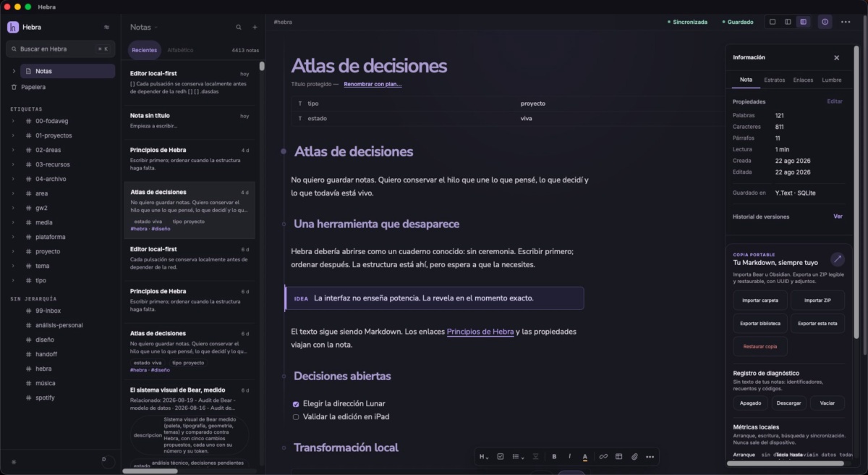Switch to single-pane layout view
Image resolution: width=868 pixels, height=475 pixels.
773,22
